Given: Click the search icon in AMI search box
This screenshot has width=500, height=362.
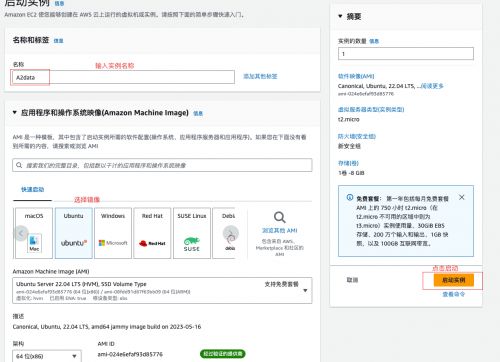Looking at the screenshot, I should point(19,165).
